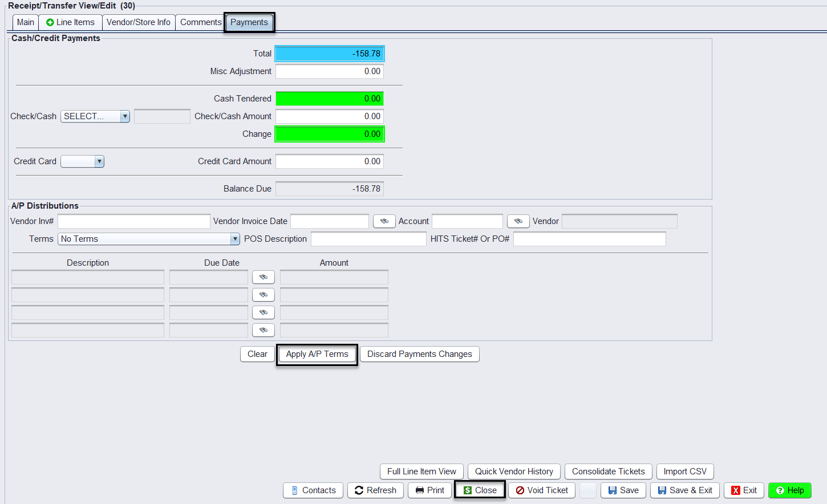Click the Void Ticket button
Image resolution: width=827 pixels, height=504 pixels.
point(542,490)
